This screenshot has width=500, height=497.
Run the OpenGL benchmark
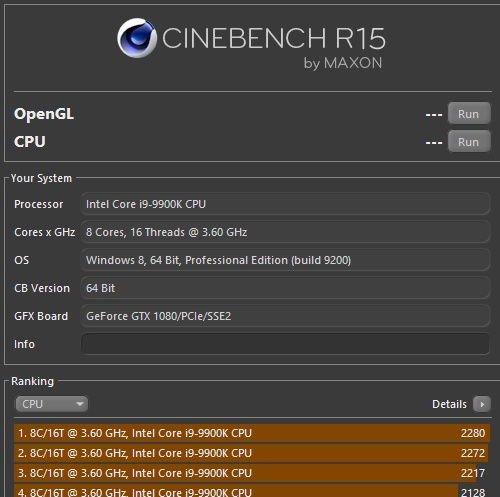469,114
